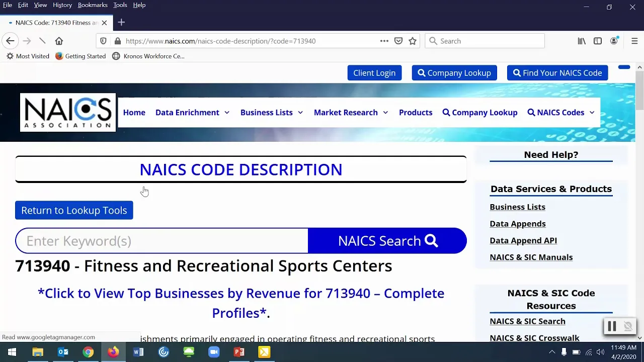Open Data Appends sidebar link

518,224
